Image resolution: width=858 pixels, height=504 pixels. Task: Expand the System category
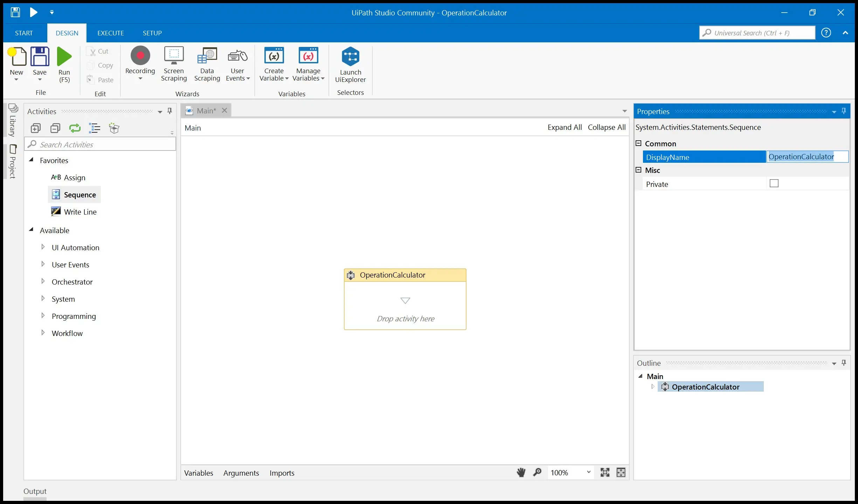click(x=43, y=299)
